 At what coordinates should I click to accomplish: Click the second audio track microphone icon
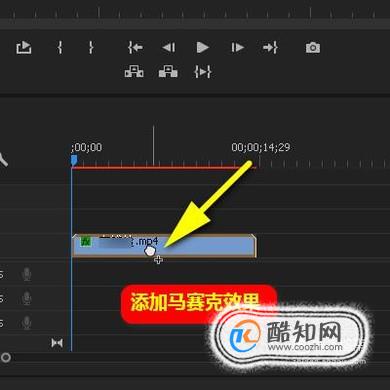pyautogui.click(x=27, y=298)
